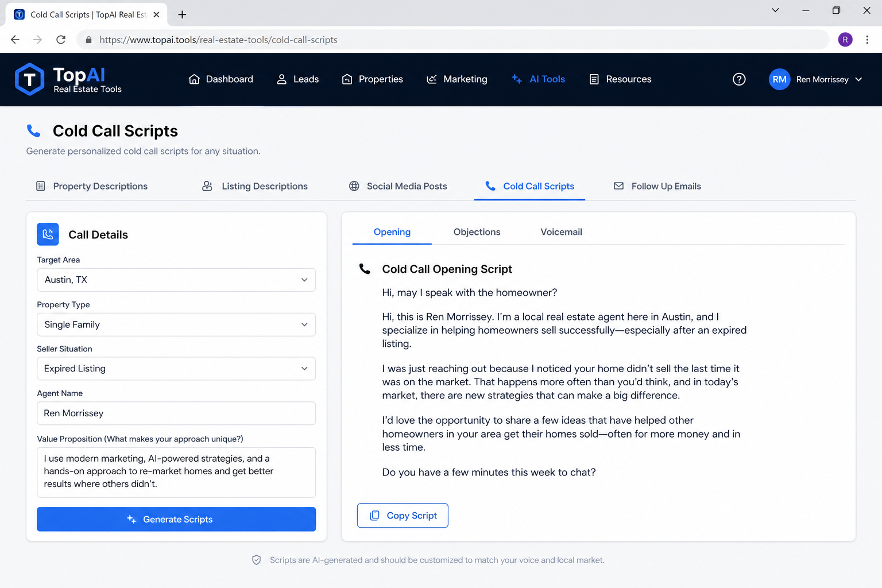Click the RM user avatar
Screen dimensions: 882x588
point(779,79)
